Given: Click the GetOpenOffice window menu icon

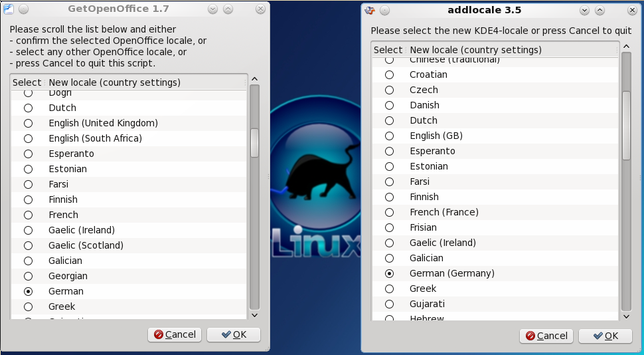Looking at the screenshot, I should [9, 9].
